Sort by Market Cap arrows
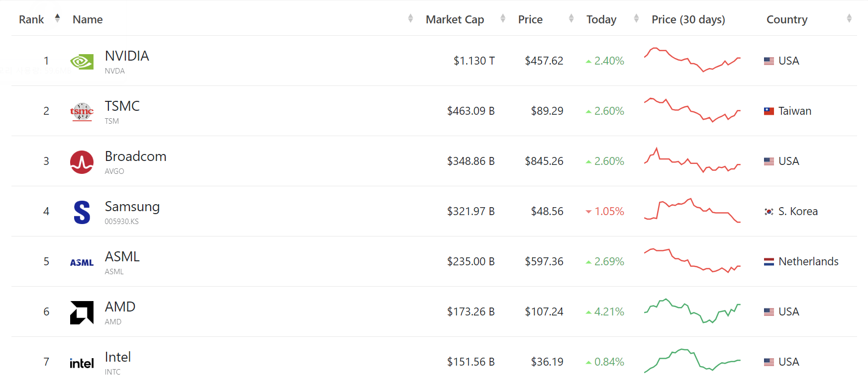 [503, 18]
